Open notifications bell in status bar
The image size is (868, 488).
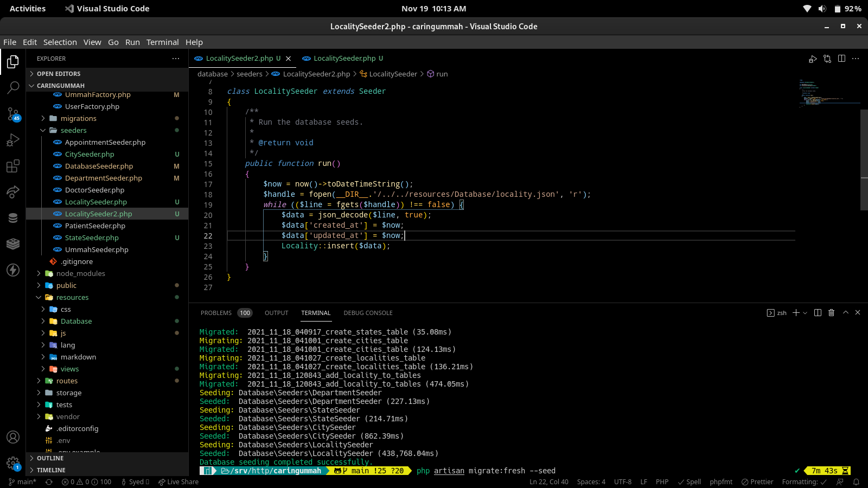[857, 482]
